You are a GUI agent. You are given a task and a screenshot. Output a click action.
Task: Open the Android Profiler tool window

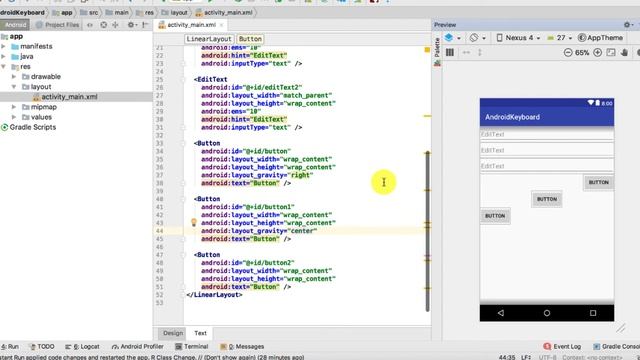click(x=137, y=347)
